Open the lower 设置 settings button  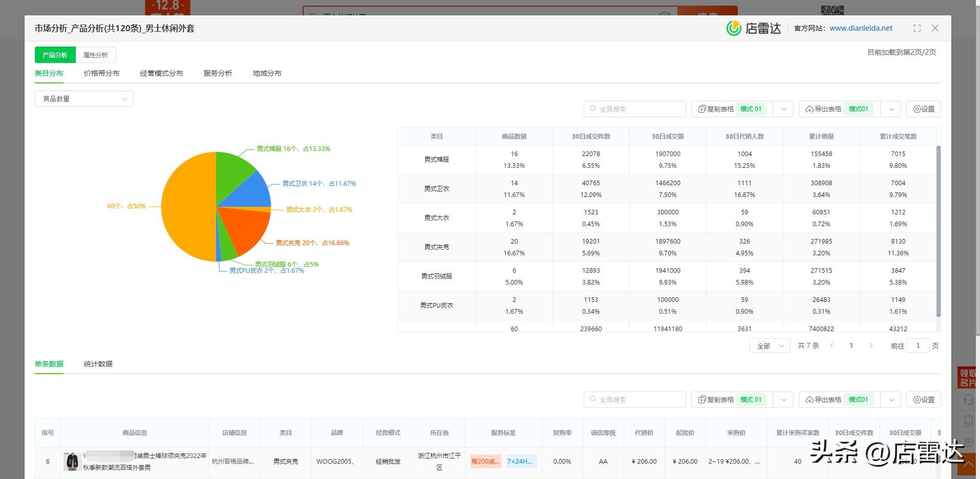[923, 400]
